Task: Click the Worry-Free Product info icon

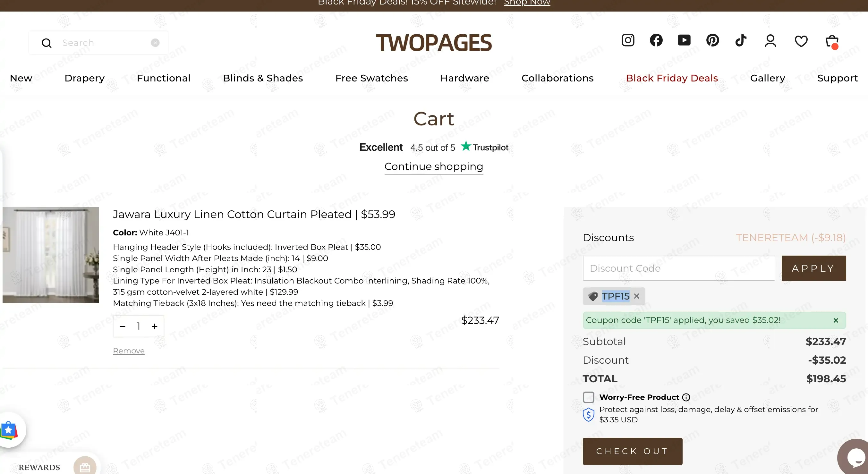Action: click(686, 398)
